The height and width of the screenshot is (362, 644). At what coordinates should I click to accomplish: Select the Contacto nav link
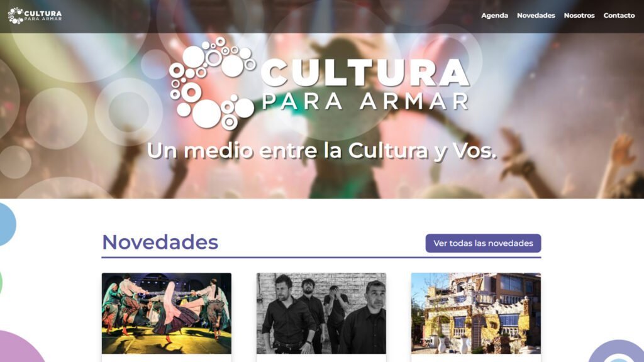619,16
